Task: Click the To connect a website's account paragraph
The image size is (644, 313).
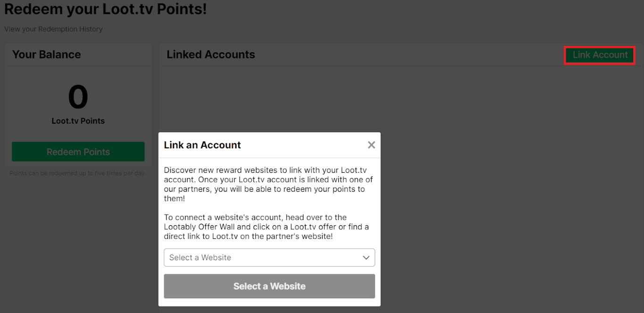Action: pyautogui.click(x=266, y=227)
